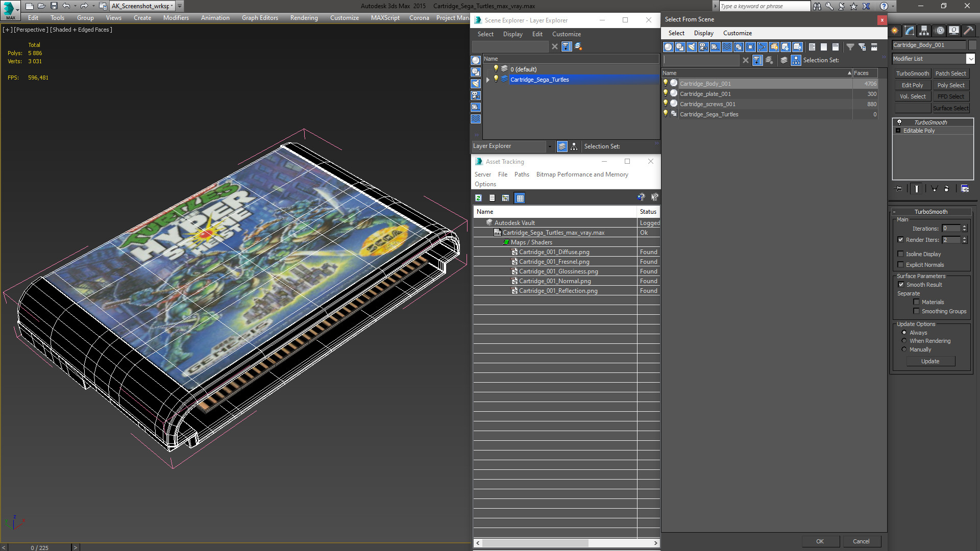The height and width of the screenshot is (551, 980).
Task: Expand Editable Poly plus in modifier stack
Action: coord(898,131)
